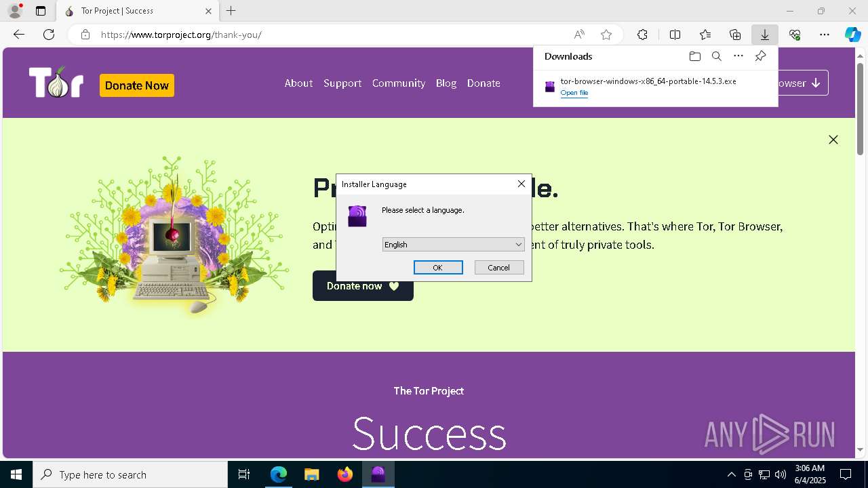The height and width of the screenshot is (488, 868).
Task: Add this page to favorites star
Action: tap(606, 35)
